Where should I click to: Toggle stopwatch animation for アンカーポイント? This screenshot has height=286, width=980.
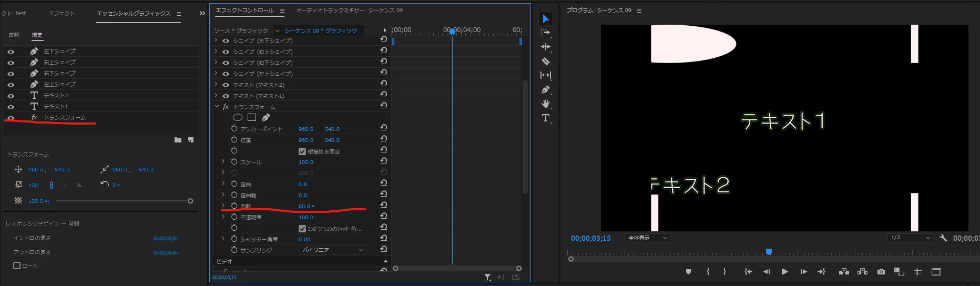pos(234,128)
